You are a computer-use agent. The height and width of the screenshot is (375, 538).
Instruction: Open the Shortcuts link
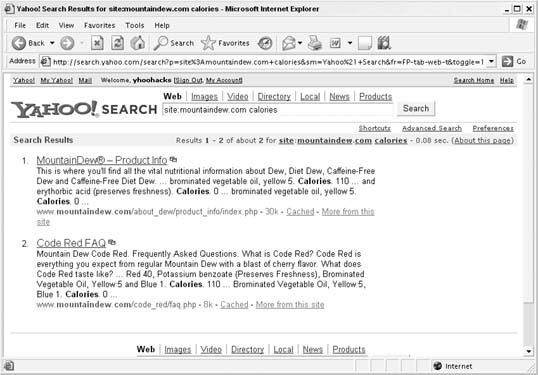374,128
